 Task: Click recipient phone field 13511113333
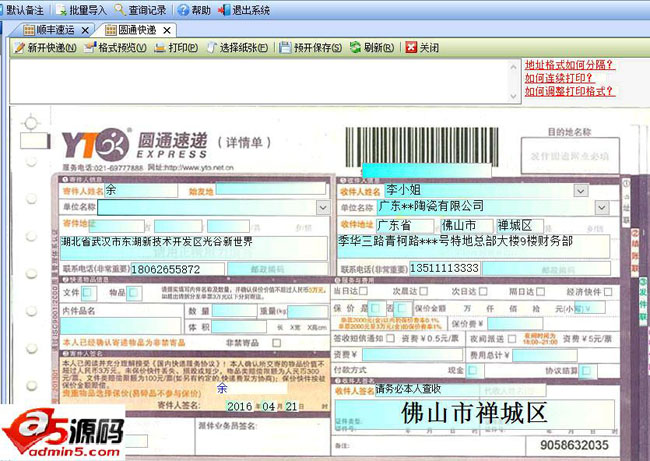coord(445,268)
